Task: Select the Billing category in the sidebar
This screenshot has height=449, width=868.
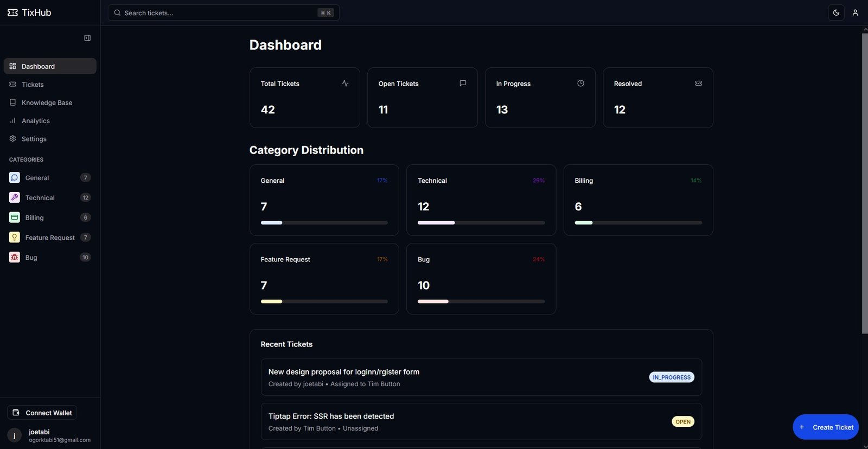Action: click(x=50, y=217)
